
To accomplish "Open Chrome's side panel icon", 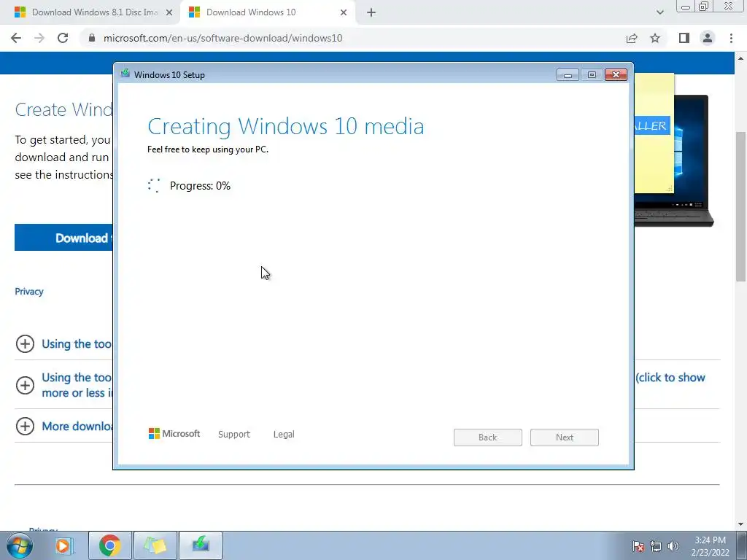I will click(684, 38).
